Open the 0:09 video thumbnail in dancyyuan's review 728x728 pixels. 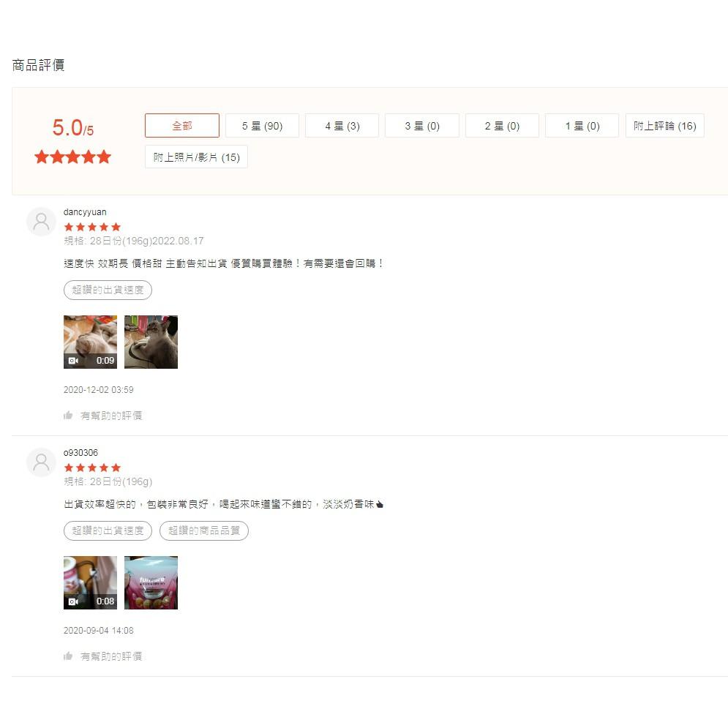tap(90, 342)
